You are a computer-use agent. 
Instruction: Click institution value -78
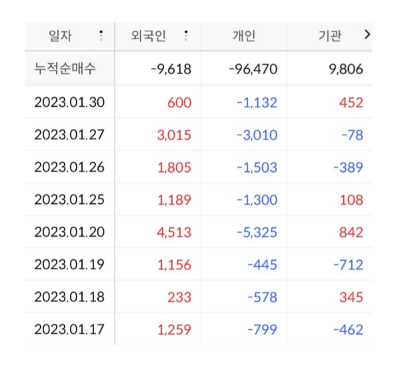352,135
